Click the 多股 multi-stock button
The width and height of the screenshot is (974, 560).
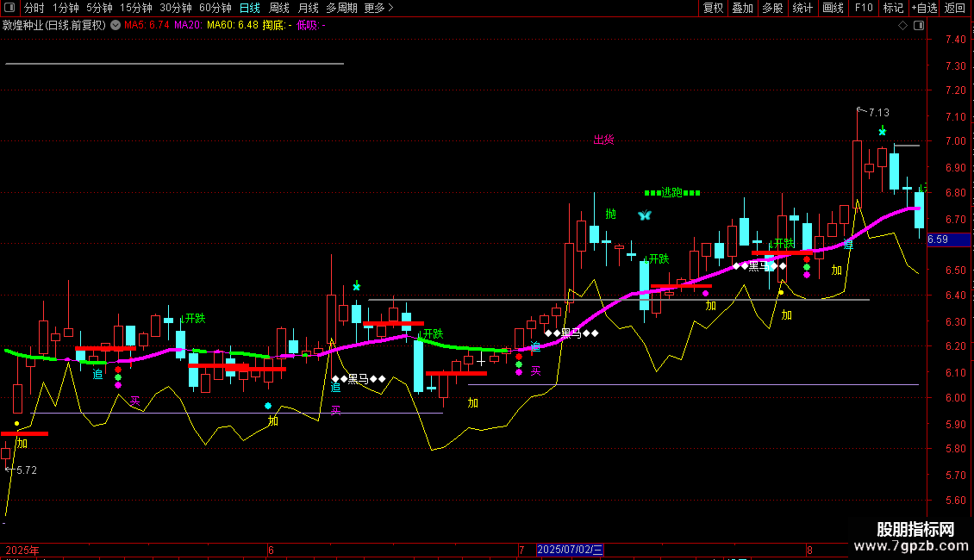(x=772, y=8)
